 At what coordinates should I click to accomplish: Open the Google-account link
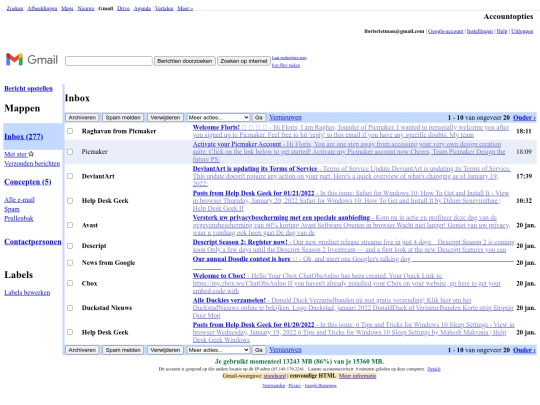(445, 31)
